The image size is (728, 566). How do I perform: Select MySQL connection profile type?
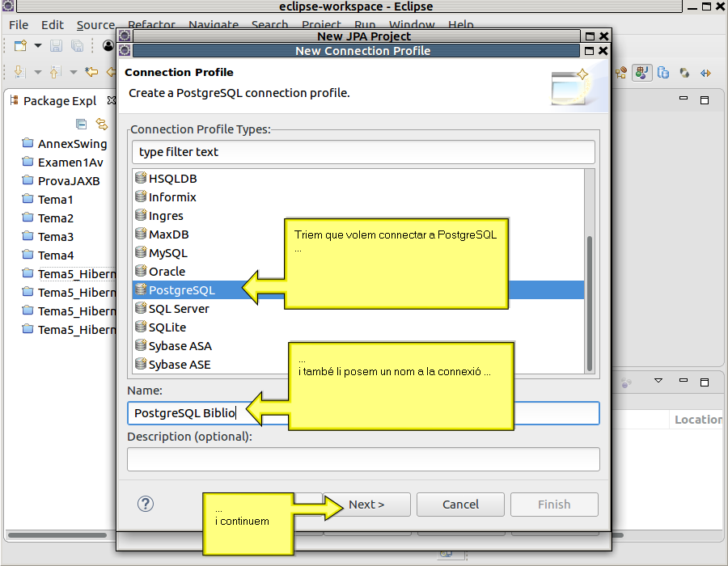(x=358, y=253)
